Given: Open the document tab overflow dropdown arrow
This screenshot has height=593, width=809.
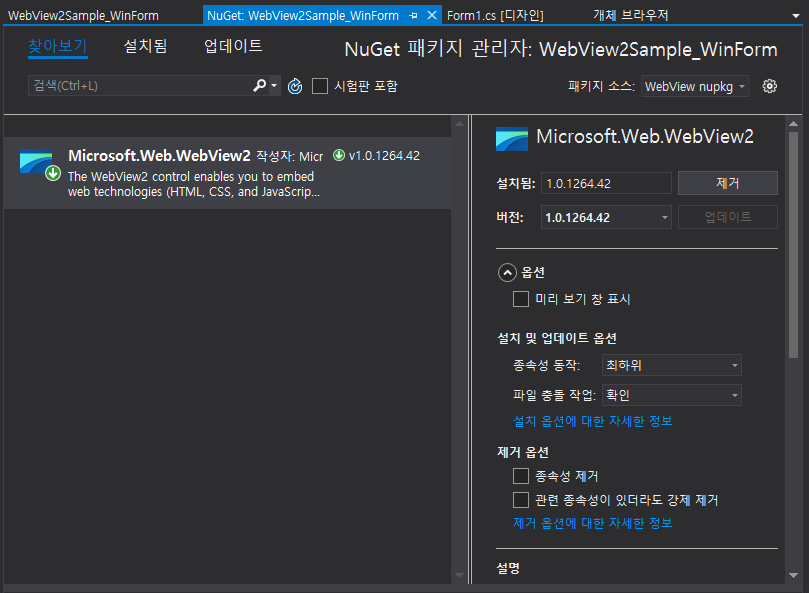Looking at the screenshot, I should point(796,16).
